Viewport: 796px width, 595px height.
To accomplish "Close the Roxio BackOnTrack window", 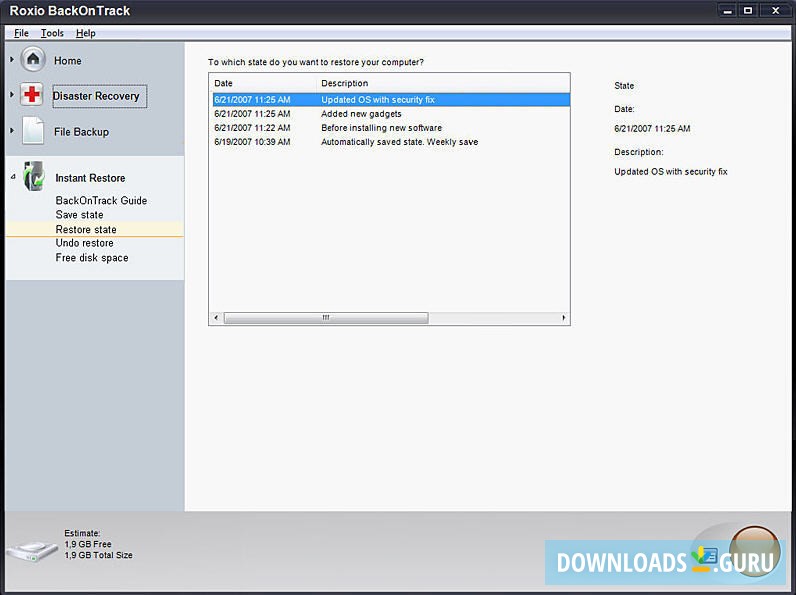I will click(776, 11).
